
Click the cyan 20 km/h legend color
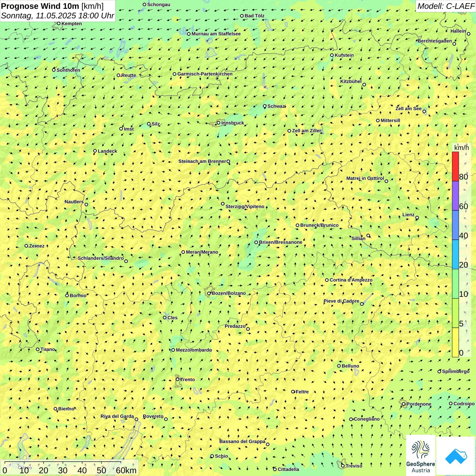pos(455,255)
